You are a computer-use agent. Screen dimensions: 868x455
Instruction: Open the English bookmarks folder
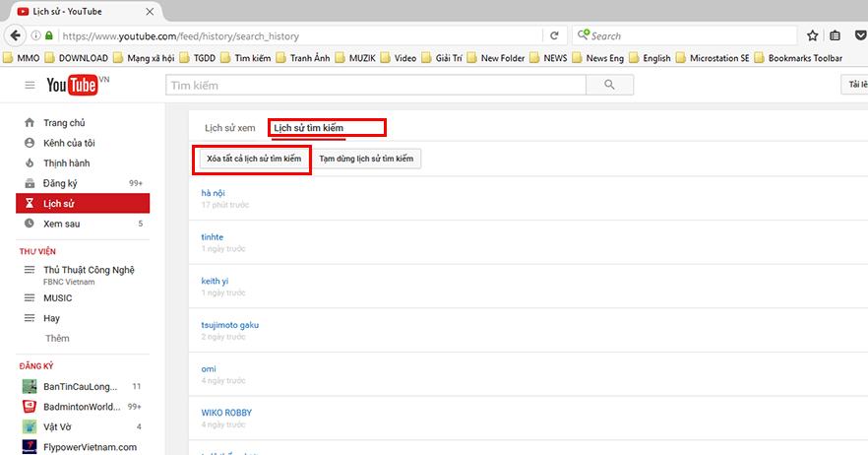650,58
